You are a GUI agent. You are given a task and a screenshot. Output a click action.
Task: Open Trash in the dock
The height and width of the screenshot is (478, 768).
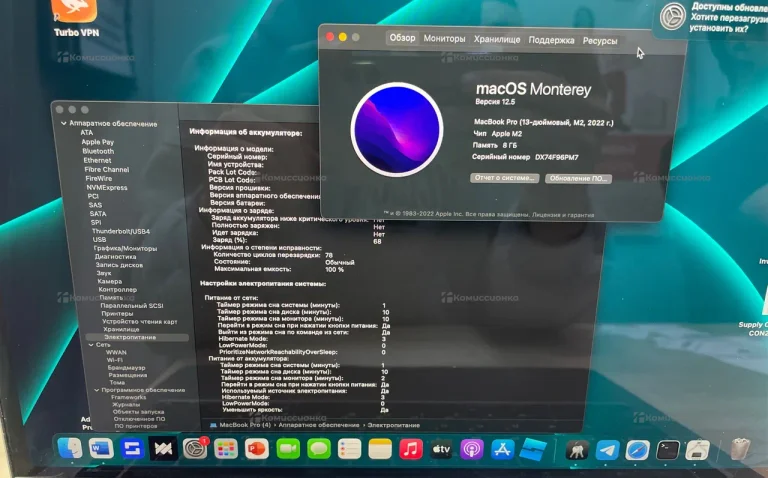pos(740,451)
